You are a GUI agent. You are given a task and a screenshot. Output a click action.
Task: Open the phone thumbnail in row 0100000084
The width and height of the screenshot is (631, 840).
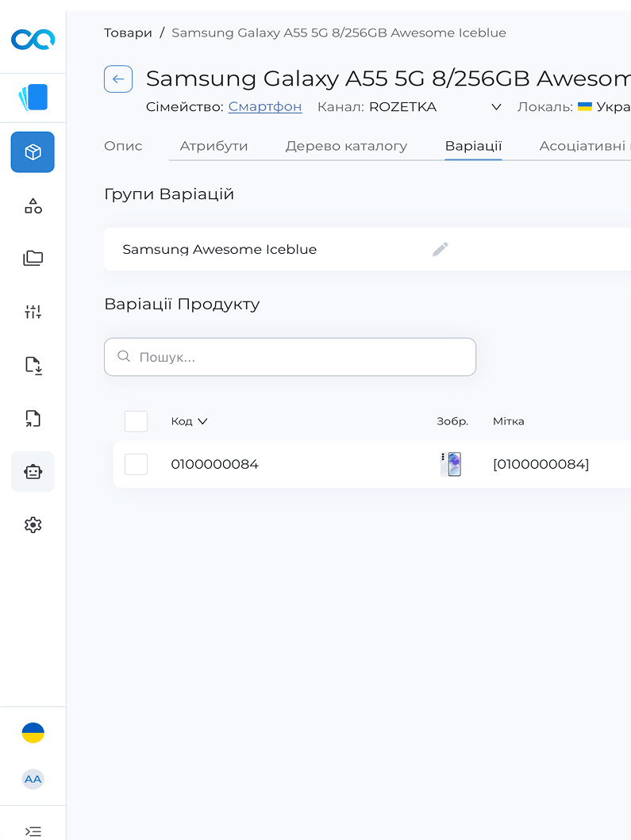pyautogui.click(x=451, y=464)
